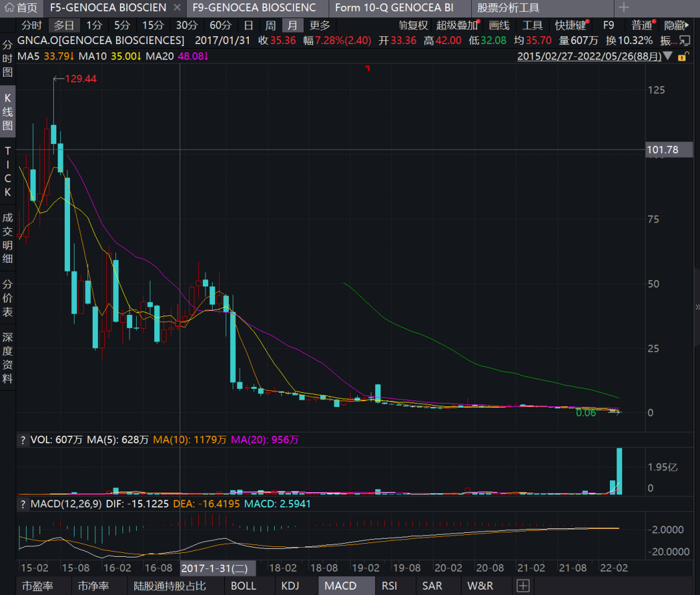This screenshot has width=700, height=595.
Task: Click the 首页 home icon tab
Action: pyautogui.click(x=21, y=8)
